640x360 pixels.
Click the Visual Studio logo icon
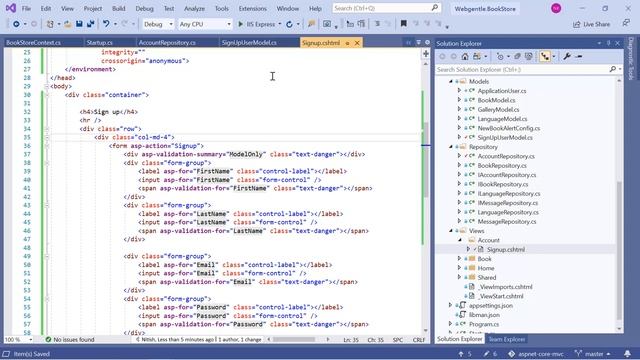[11, 8]
